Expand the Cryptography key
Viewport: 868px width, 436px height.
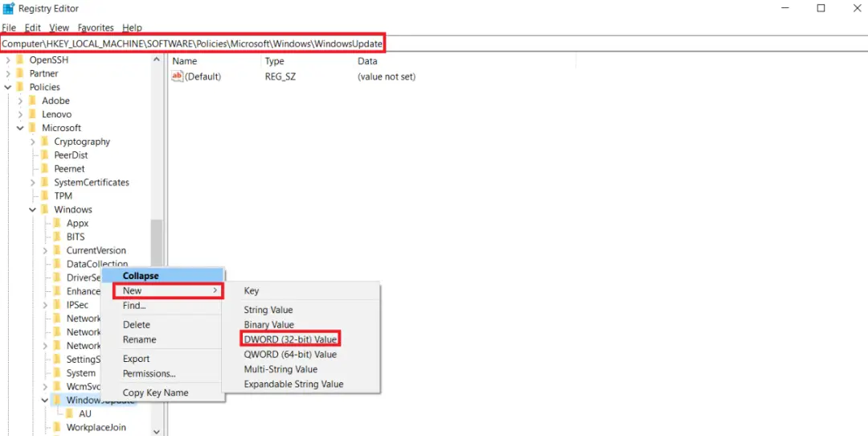(33, 142)
